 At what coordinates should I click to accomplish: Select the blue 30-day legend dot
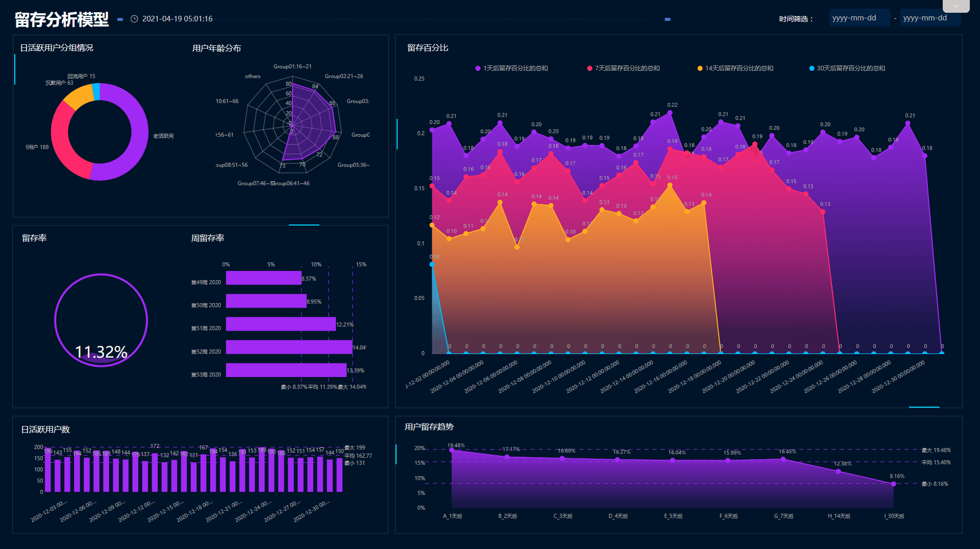pos(812,68)
